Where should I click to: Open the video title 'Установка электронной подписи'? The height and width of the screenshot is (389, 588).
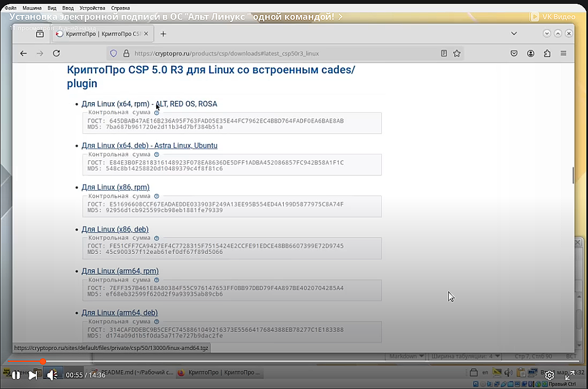click(175, 16)
